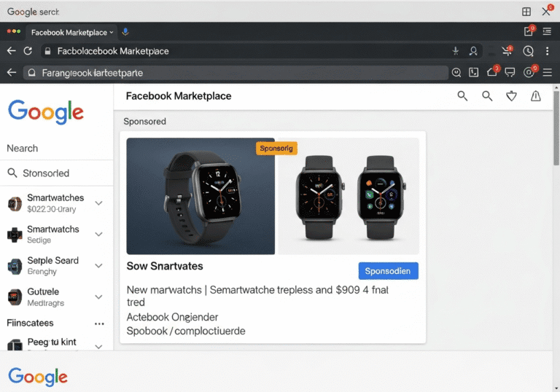
Task: Open the Actebook Ongiender link
Action: pos(172,317)
